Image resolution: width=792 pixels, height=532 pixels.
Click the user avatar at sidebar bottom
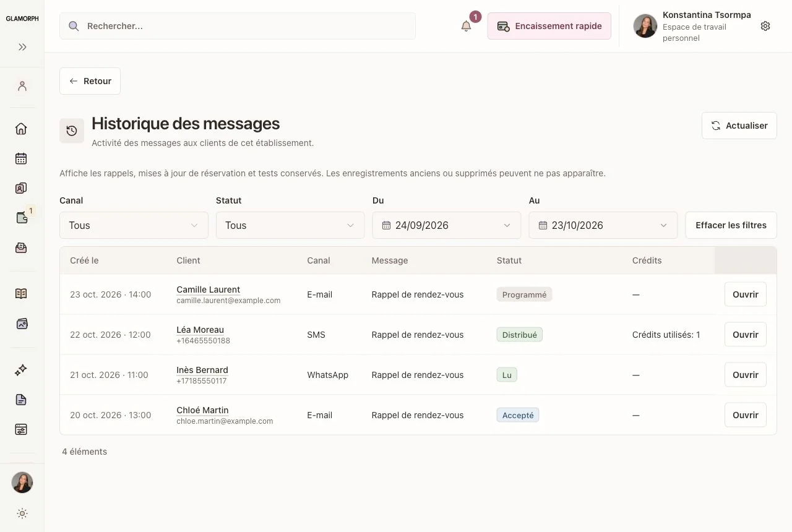pyautogui.click(x=22, y=483)
